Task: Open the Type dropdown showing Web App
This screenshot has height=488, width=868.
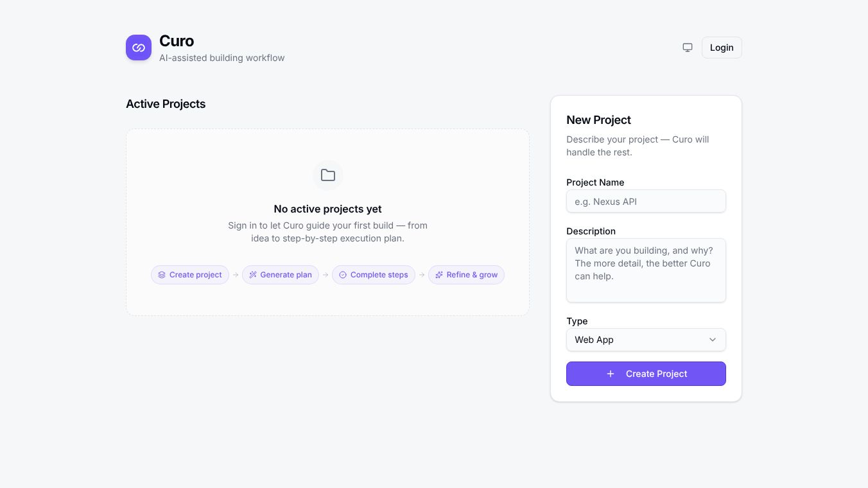Action: [x=646, y=340]
